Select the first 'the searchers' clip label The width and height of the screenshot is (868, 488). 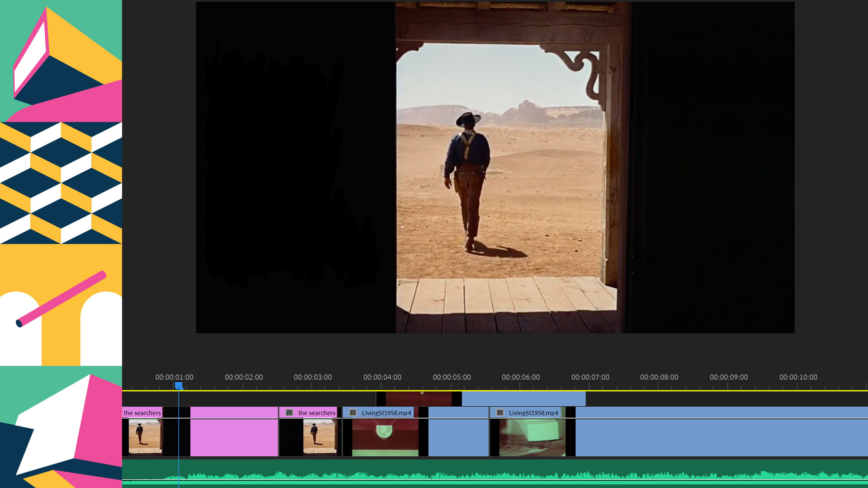pyautogui.click(x=142, y=413)
